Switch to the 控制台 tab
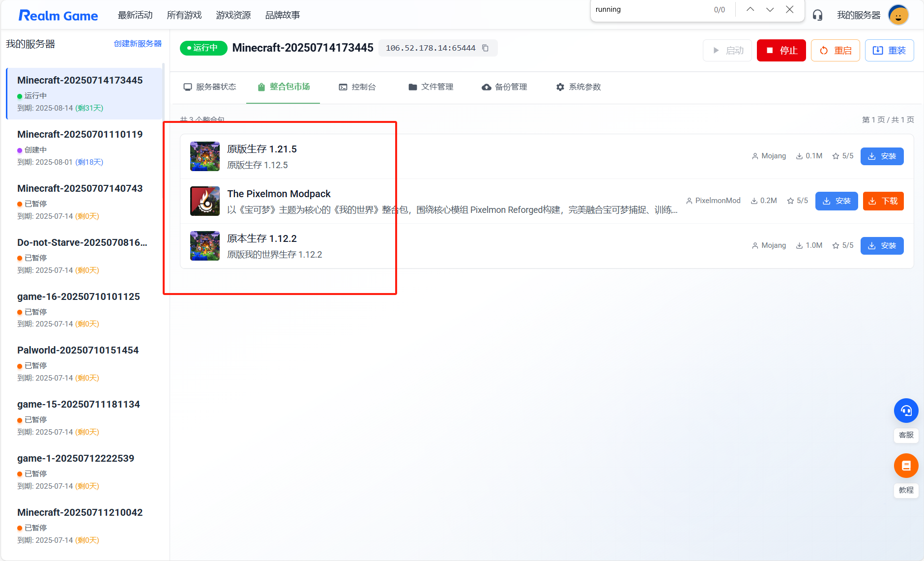 tap(357, 87)
